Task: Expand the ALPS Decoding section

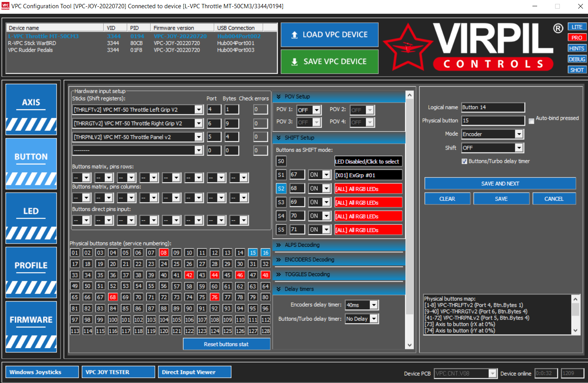Action: [339, 245]
